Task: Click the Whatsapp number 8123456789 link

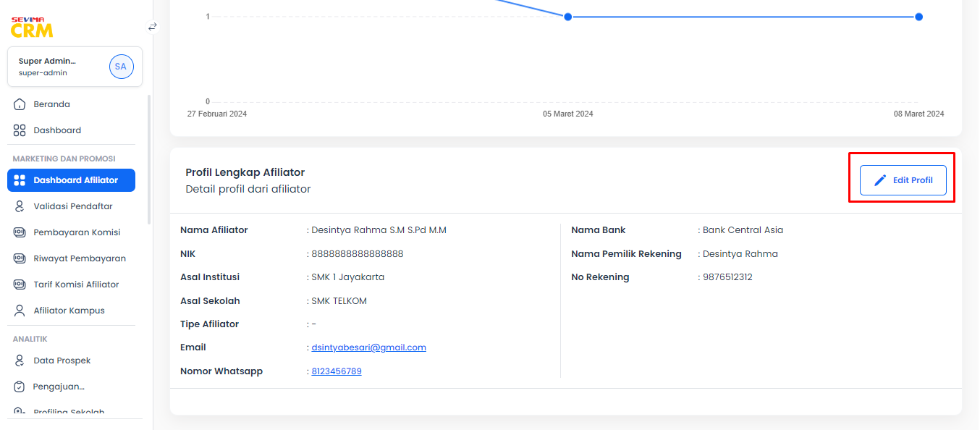Action: 337,371
